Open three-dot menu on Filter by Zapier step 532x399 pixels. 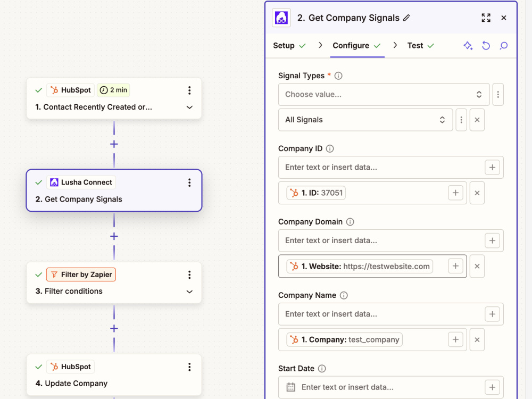click(189, 275)
